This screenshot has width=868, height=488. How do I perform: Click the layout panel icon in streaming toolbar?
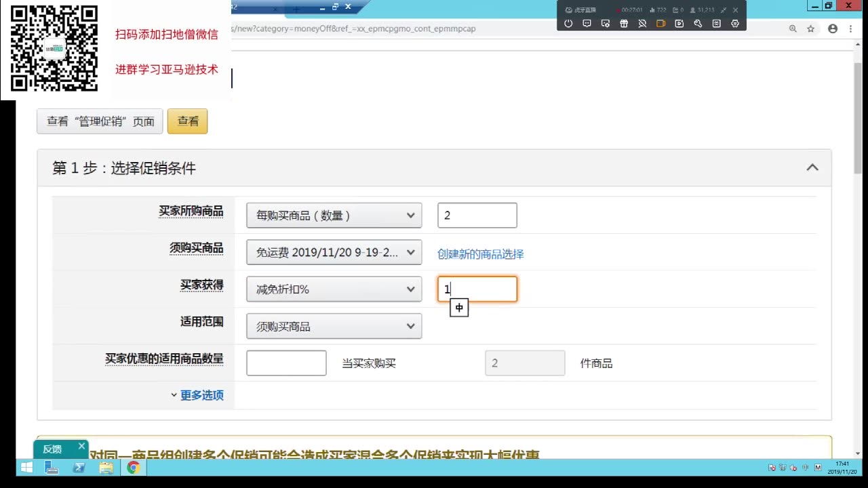point(716,23)
